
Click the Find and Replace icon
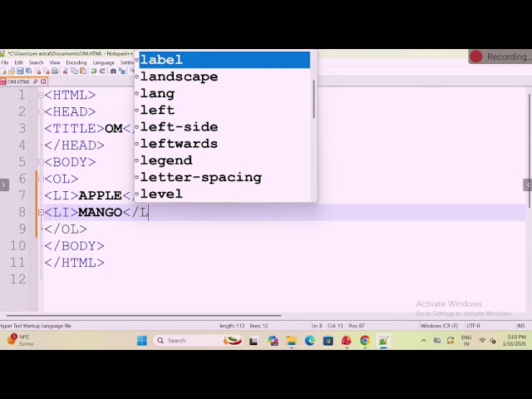coord(122,71)
